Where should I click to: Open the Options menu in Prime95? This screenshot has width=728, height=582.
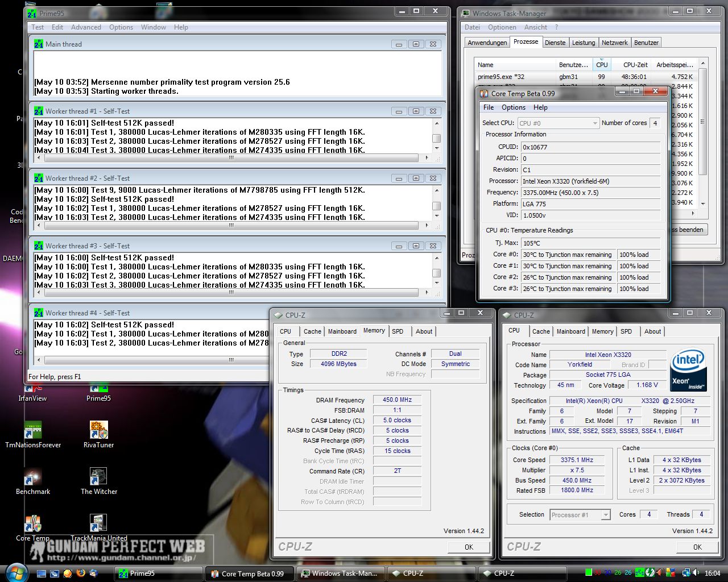pos(121,27)
